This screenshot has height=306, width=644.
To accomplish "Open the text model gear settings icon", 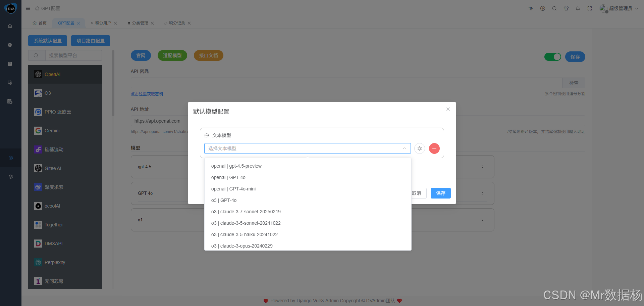I will click(x=420, y=148).
